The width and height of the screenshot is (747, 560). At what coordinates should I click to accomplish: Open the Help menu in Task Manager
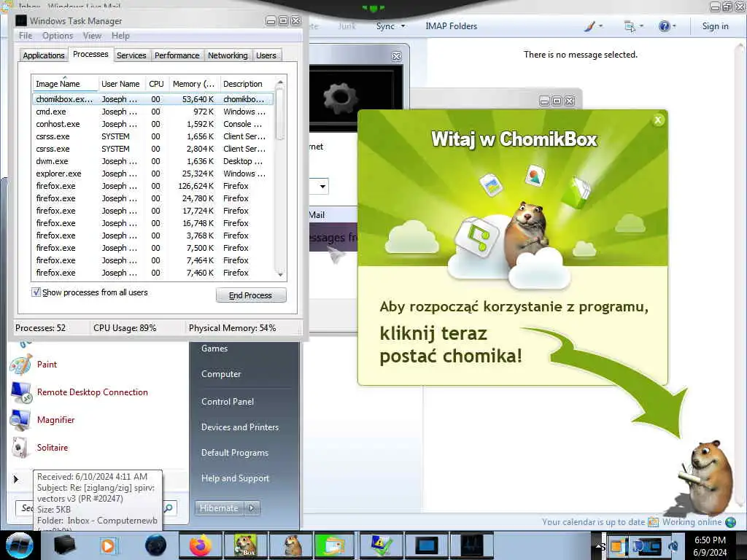pos(120,36)
